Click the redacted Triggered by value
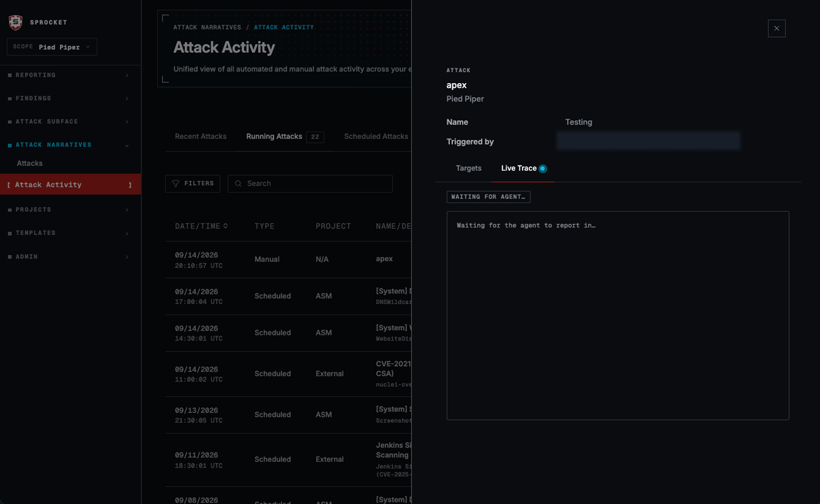 coord(649,141)
